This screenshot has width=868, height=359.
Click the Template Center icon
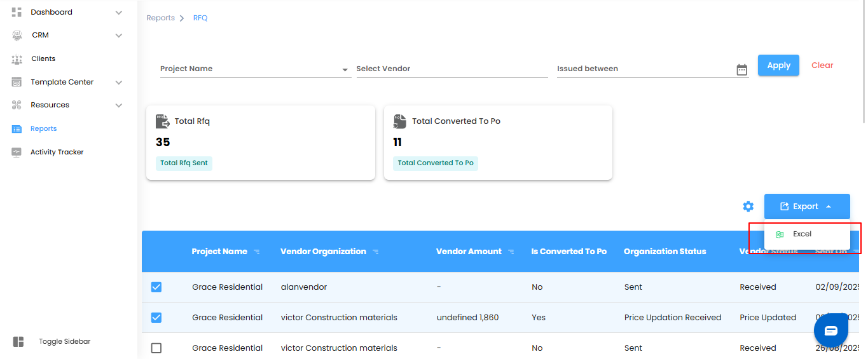coord(17,82)
